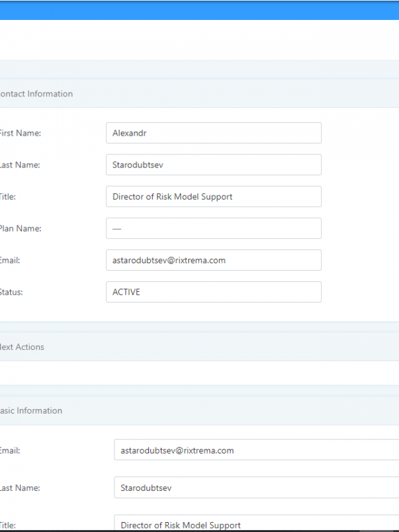Click the First Name field containing Alexandr

click(213, 133)
